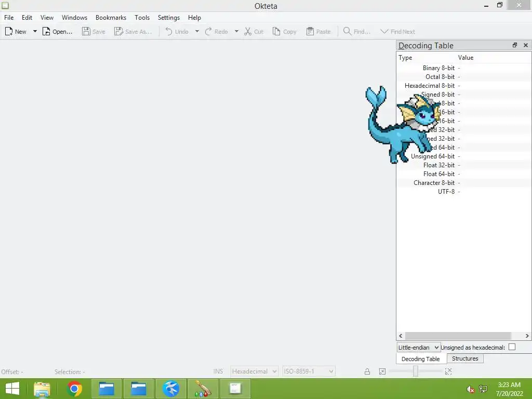
Task: Click the decoding table left scroll arrow
Action: pos(401,336)
